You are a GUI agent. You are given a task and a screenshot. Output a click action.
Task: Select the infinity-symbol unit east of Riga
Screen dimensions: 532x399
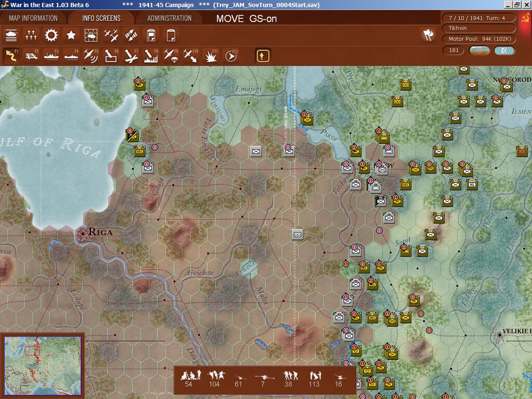[297, 235]
